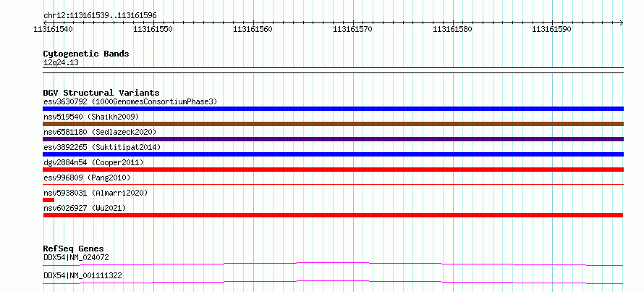Click the short nsv5938031 red bar
Viewport: 644px width, 292px height.
pos(48,200)
